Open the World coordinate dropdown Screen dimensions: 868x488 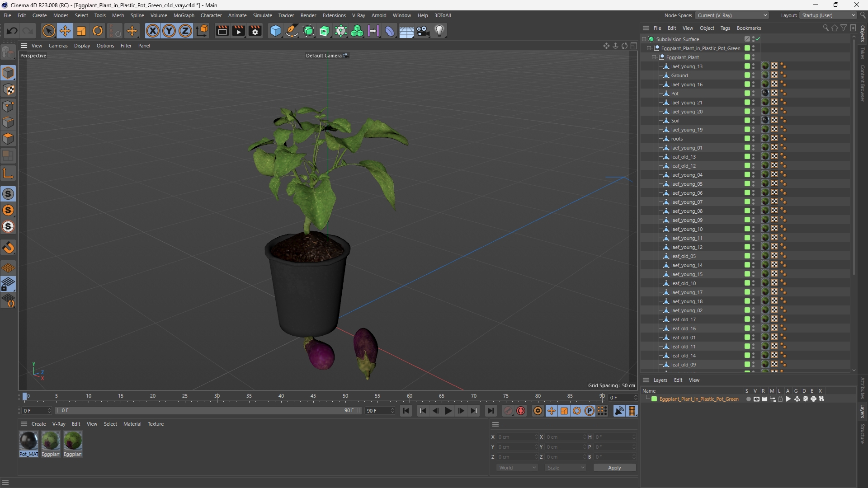517,468
